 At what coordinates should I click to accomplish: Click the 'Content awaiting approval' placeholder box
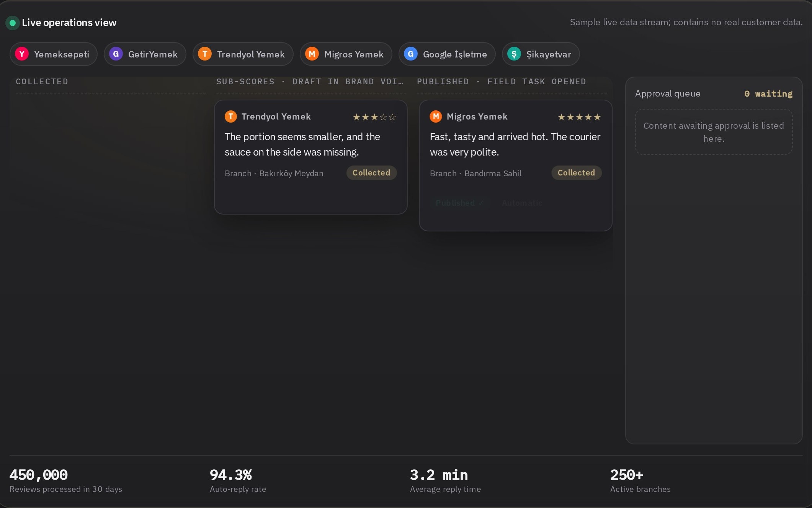[x=714, y=132]
